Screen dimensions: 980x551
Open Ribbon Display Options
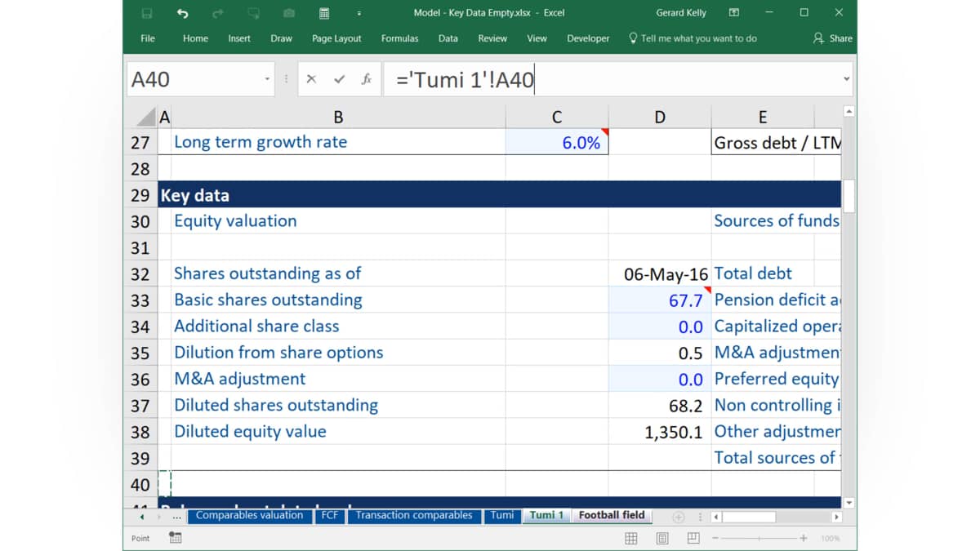[734, 13]
